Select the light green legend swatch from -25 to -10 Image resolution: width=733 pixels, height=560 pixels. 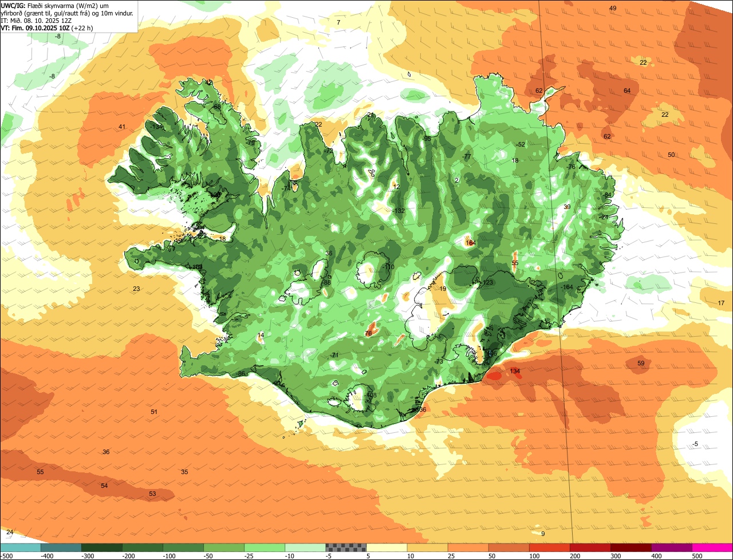265,547
